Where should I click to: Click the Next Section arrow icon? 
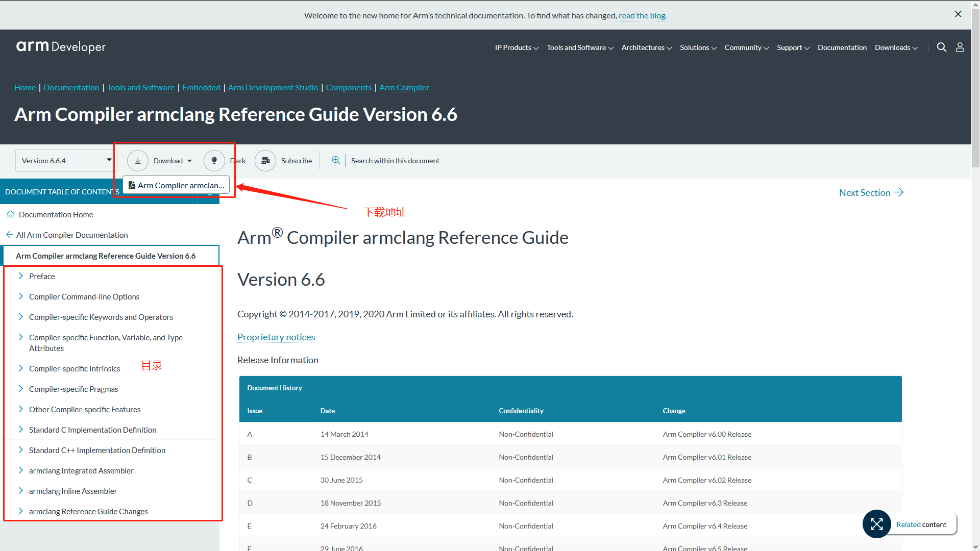pyautogui.click(x=899, y=192)
